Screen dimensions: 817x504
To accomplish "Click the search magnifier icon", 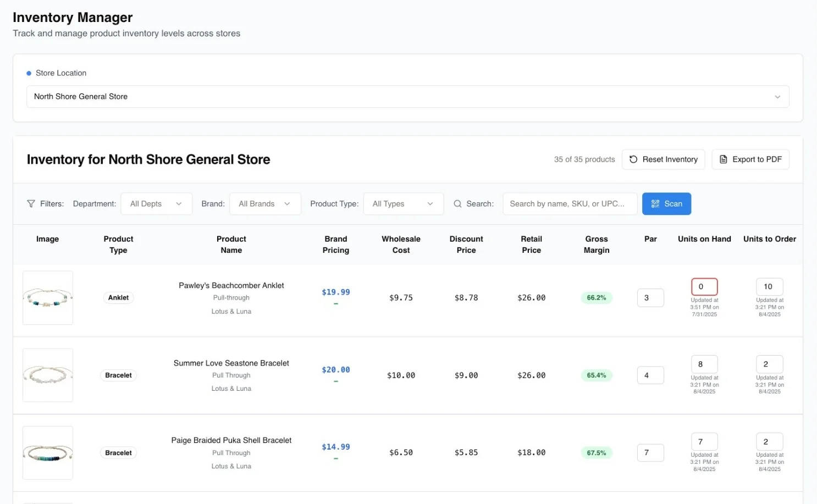I will [x=457, y=204].
